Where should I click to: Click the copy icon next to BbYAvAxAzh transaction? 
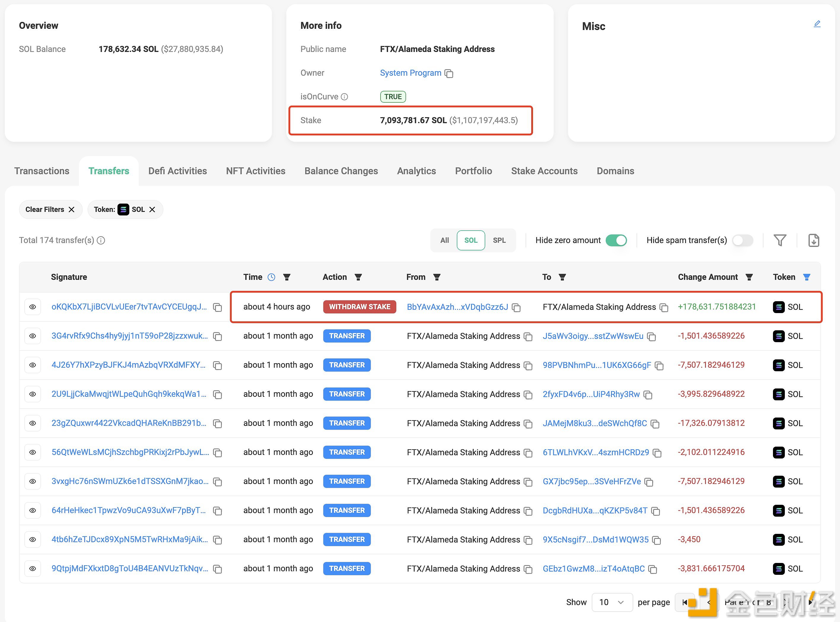click(x=518, y=307)
